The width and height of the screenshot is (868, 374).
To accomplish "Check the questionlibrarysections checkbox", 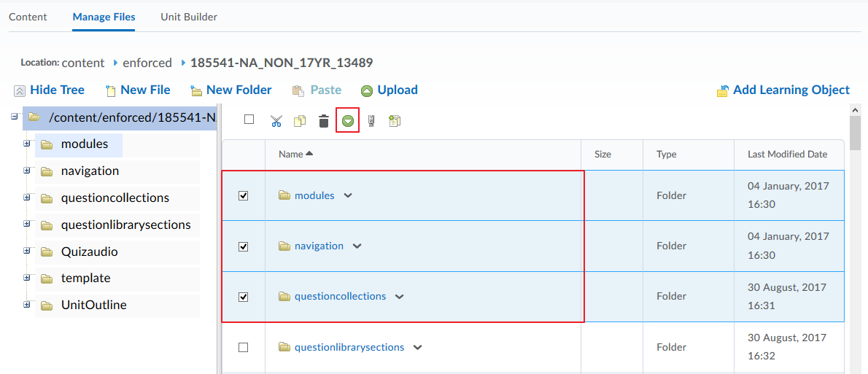I will [x=243, y=348].
